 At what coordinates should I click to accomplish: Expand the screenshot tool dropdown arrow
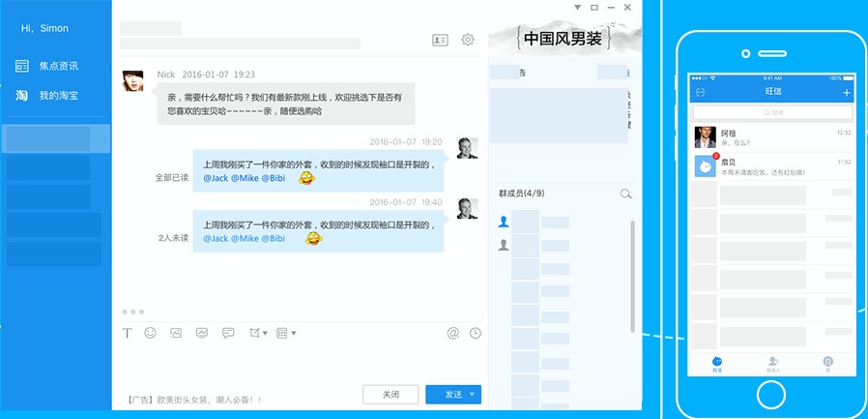click(266, 333)
